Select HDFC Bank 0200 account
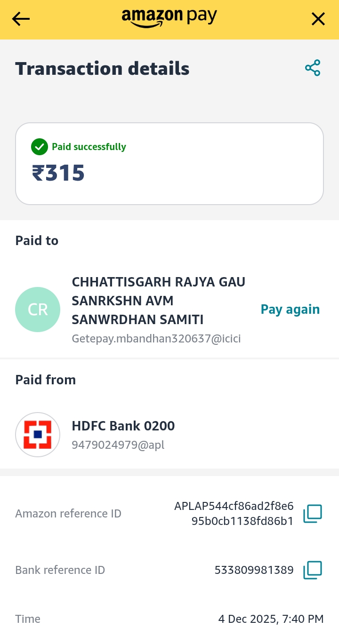The width and height of the screenshot is (339, 644). point(123,426)
